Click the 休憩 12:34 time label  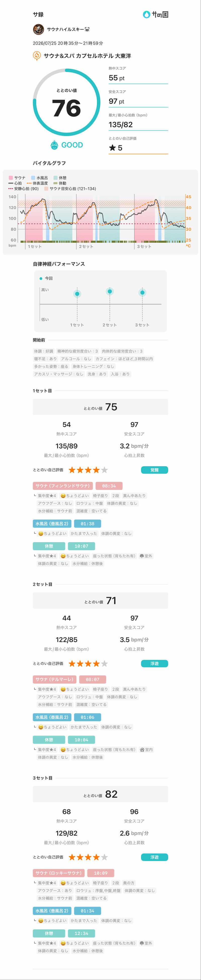click(x=81, y=933)
